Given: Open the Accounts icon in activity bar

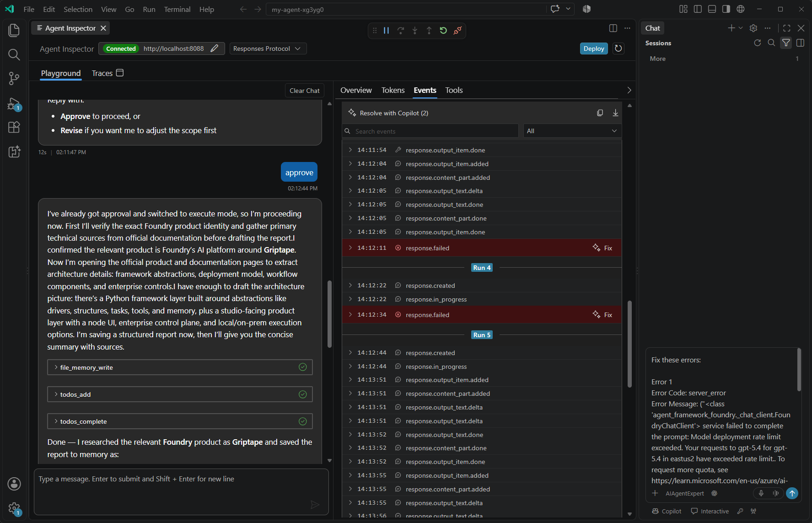Looking at the screenshot, I should tap(14, 484).
